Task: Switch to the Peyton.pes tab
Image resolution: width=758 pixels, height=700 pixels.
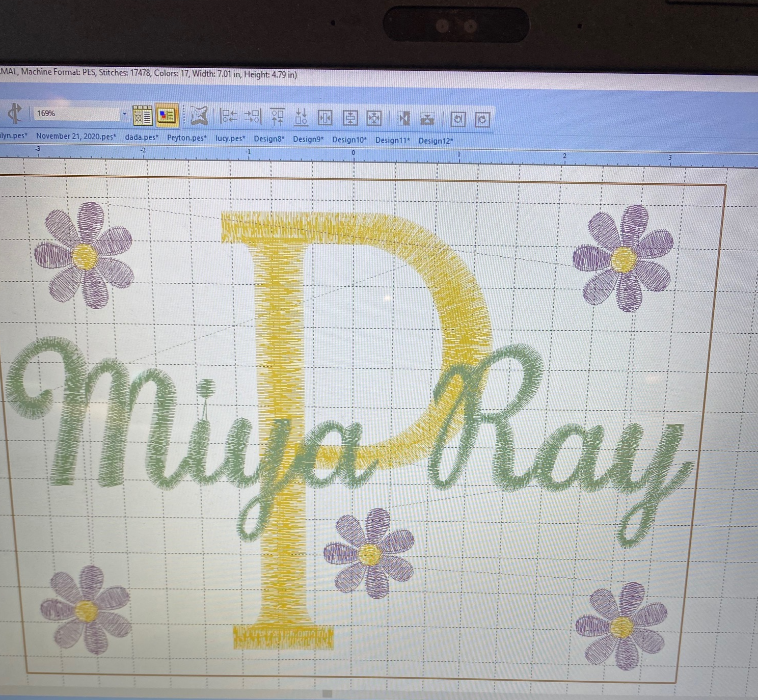Action: [187, 138]
